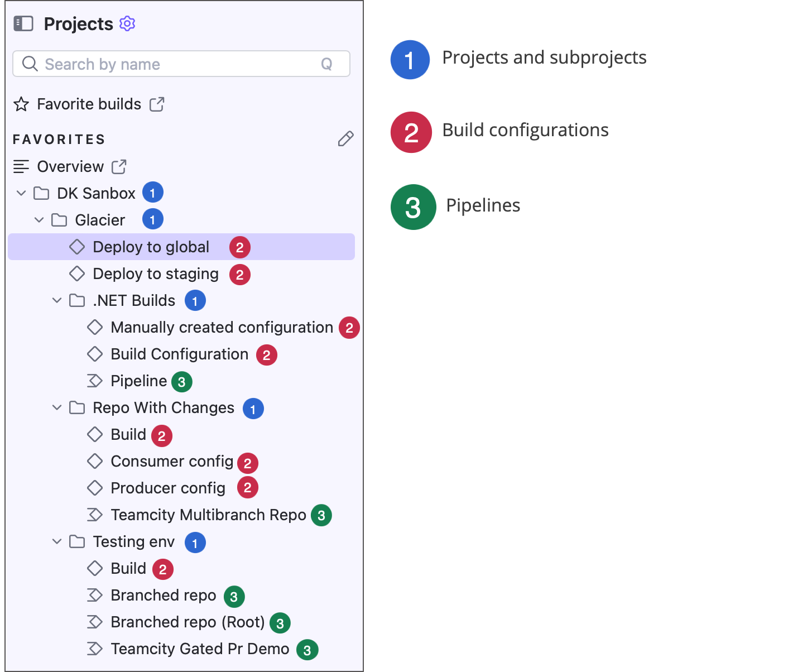788x672 pixels.
Task: Click the magnifier icon in the search bar
Action: (30, 64)
